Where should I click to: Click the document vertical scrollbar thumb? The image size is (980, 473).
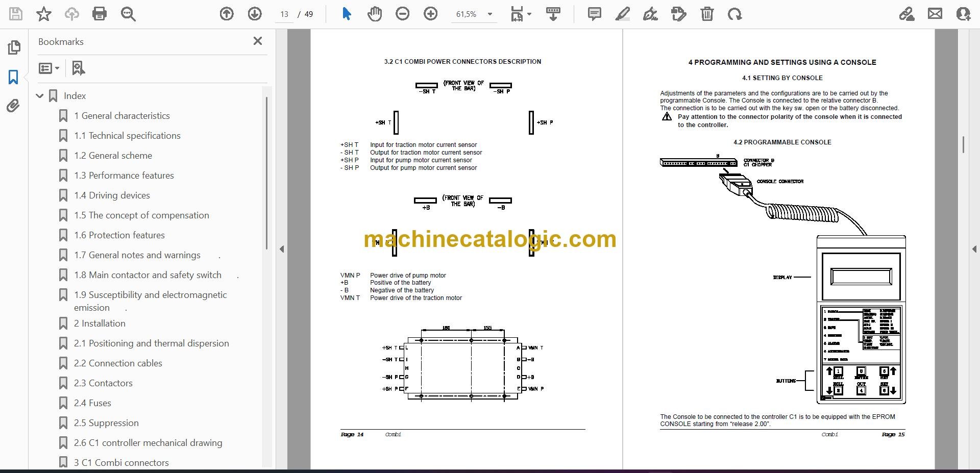pyautogui.click(x=963, y=144)
